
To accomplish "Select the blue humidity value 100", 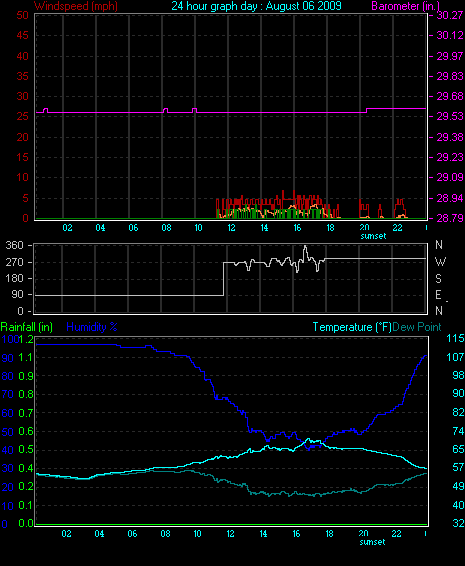I will point(9,339).
